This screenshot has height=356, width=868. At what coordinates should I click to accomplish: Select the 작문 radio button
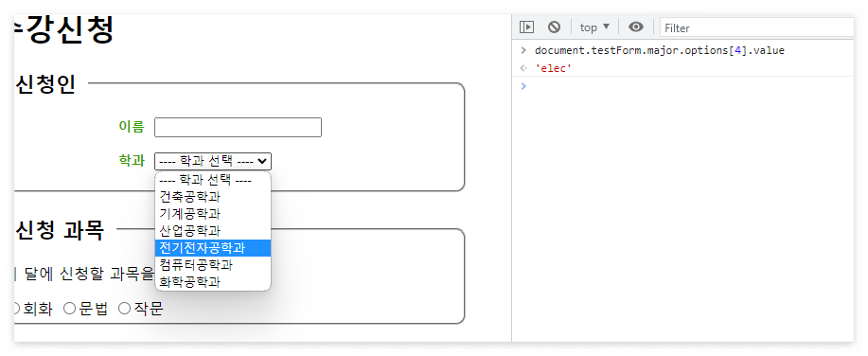click(125, 309)
